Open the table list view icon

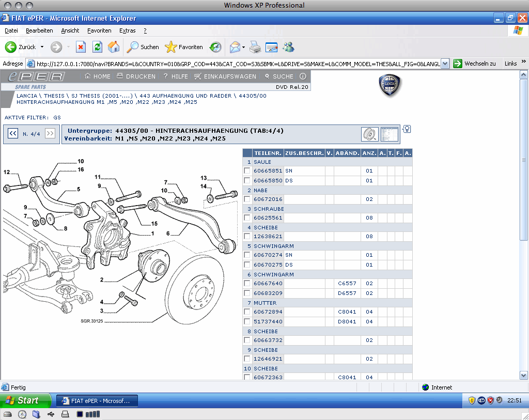tap(390, 134)
